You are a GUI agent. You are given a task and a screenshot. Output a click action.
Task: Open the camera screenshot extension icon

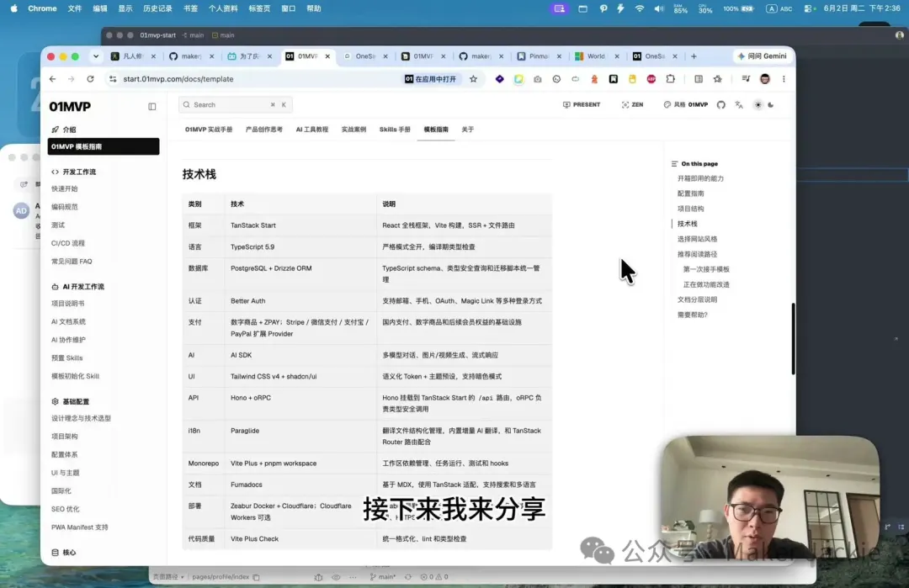[537, 79]
